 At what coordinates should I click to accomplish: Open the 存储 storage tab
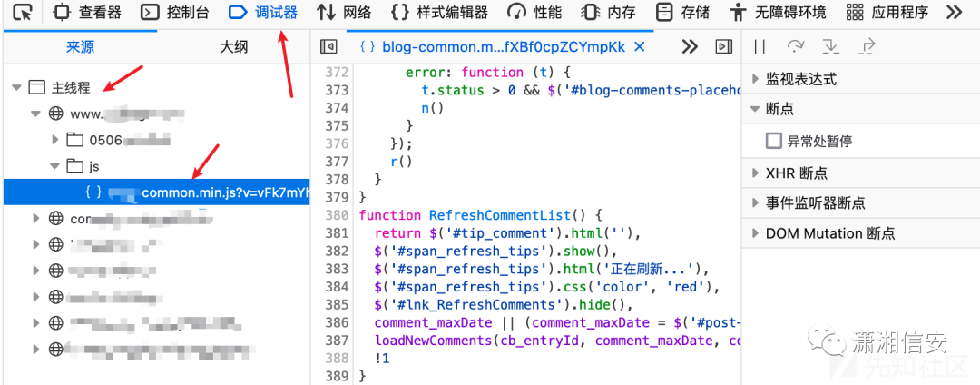(684, 12)
